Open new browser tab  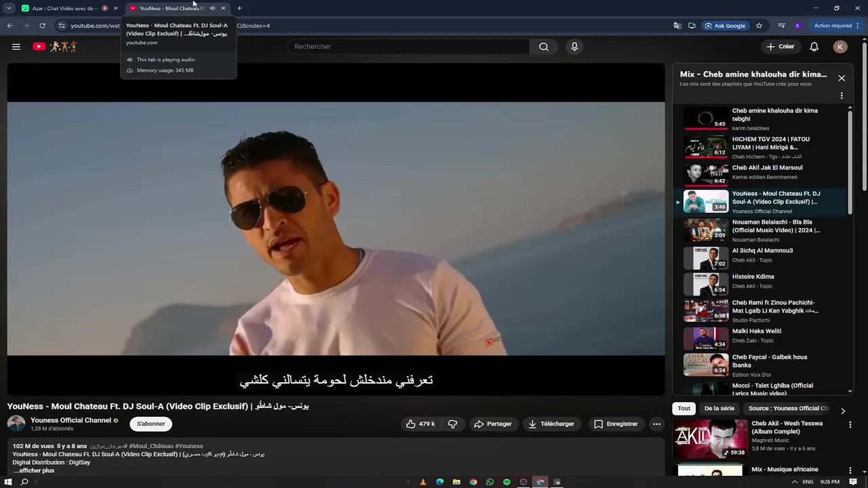[x=239, y=8]
